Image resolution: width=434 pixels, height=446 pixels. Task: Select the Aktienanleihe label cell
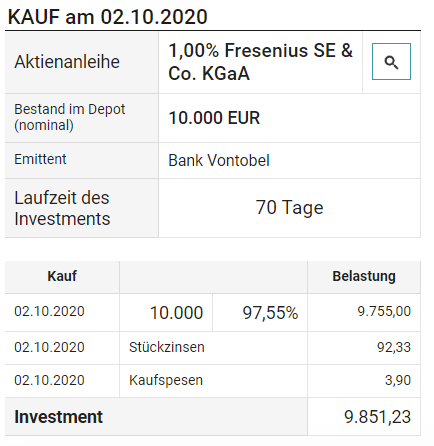point(82,62)
